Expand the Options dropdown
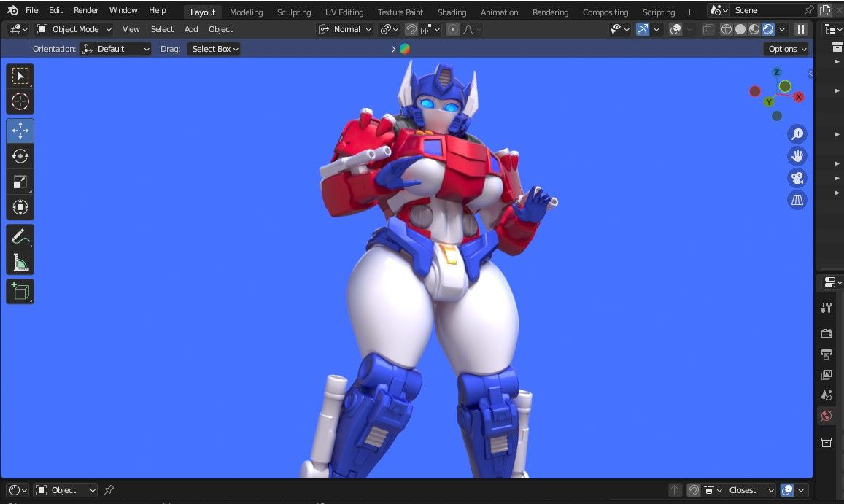The width and height of the screenshot is (844, 504). pyautogui.click(x=787, y=49)
